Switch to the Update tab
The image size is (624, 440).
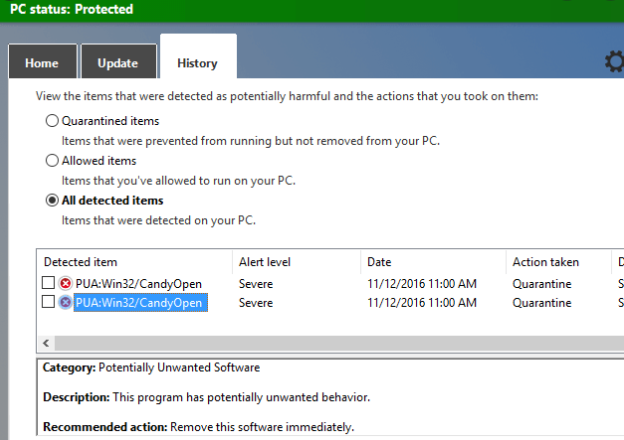click(x=117, y=63)
